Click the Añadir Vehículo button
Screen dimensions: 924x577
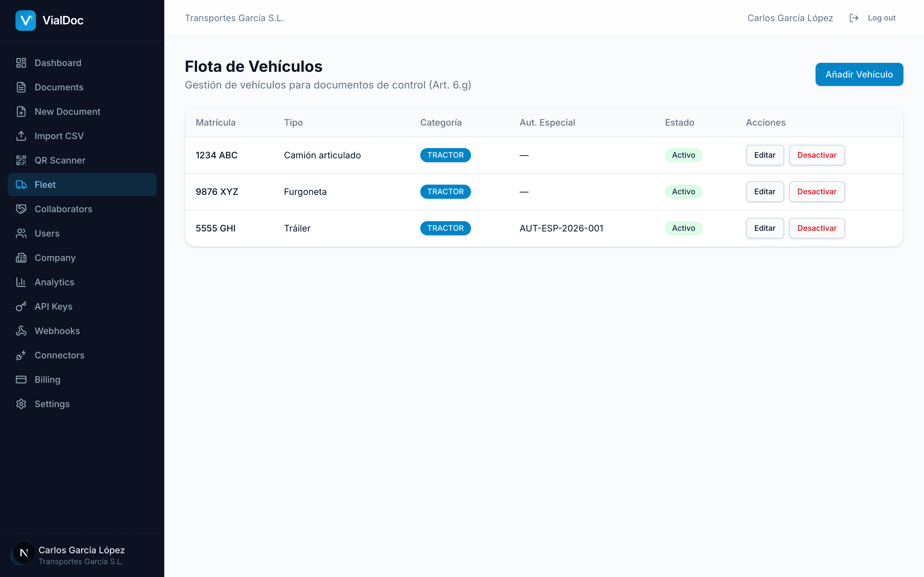point(859,74)
